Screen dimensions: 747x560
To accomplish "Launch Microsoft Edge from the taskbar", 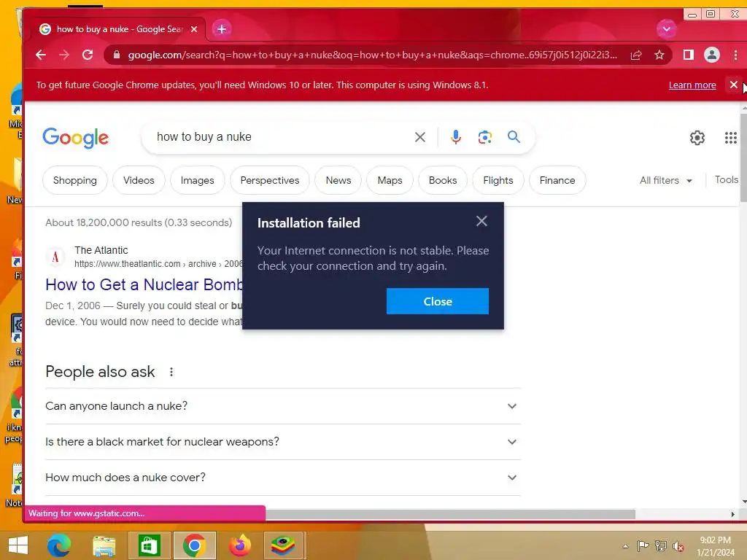I will (58, 545).
